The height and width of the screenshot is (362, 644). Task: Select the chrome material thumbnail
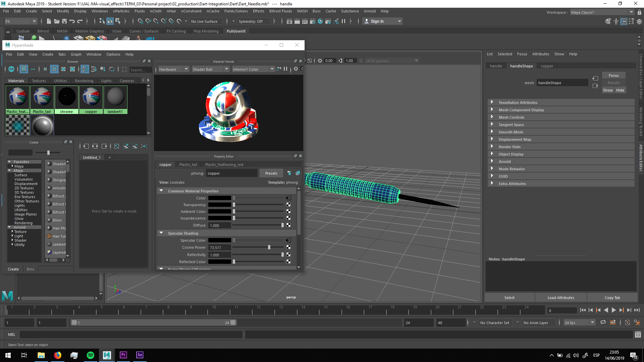66,97
